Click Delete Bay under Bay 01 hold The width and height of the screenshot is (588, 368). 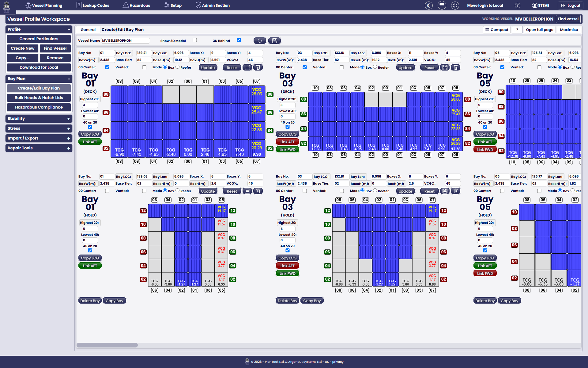[90, 301]
